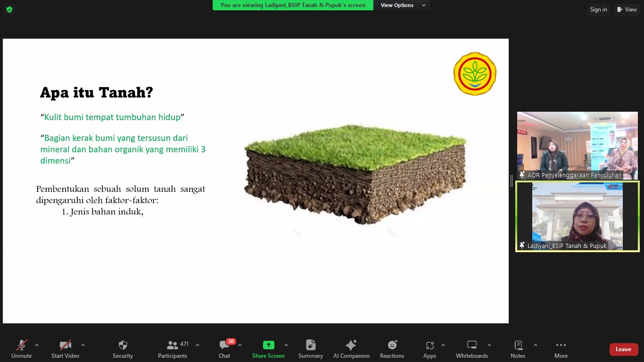Turn on camera with Start Video
The image size is (644, 362).
click(65, 349)
